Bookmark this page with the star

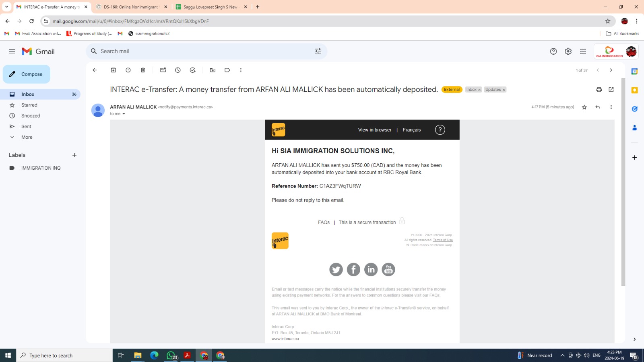[608, 21]
